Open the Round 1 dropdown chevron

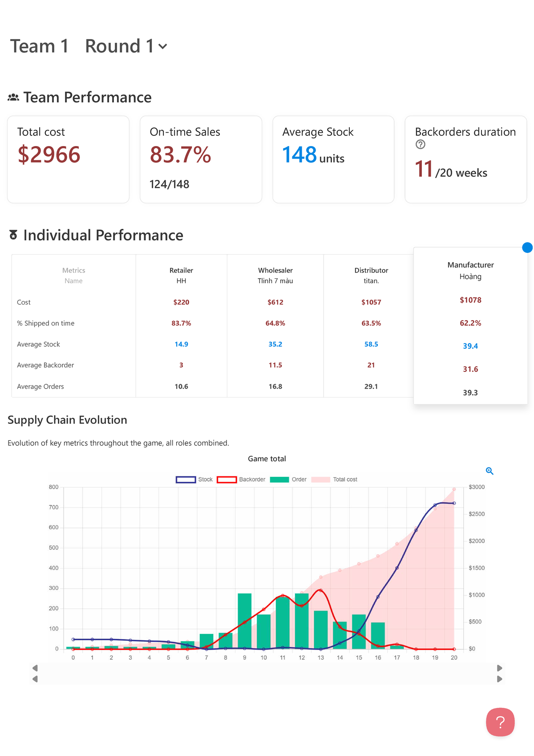(163, 46)
